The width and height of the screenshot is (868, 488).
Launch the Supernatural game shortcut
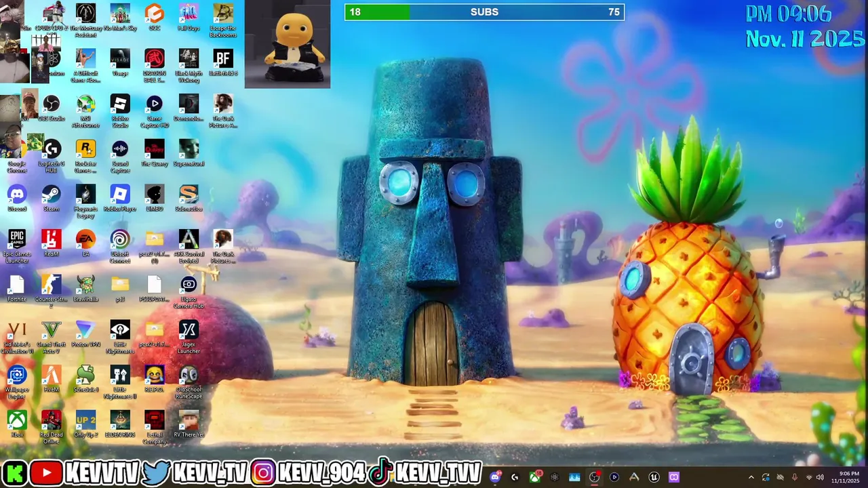click(x=189, y=153)
